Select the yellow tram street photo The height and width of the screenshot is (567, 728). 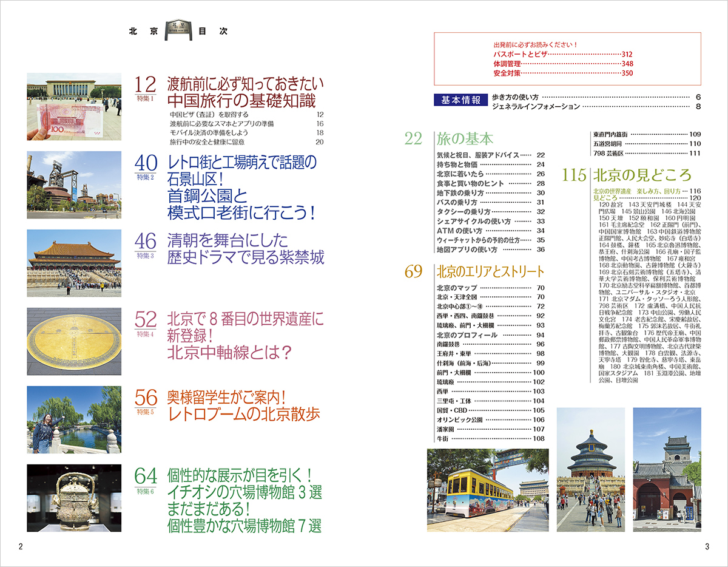tap(487, 490)
